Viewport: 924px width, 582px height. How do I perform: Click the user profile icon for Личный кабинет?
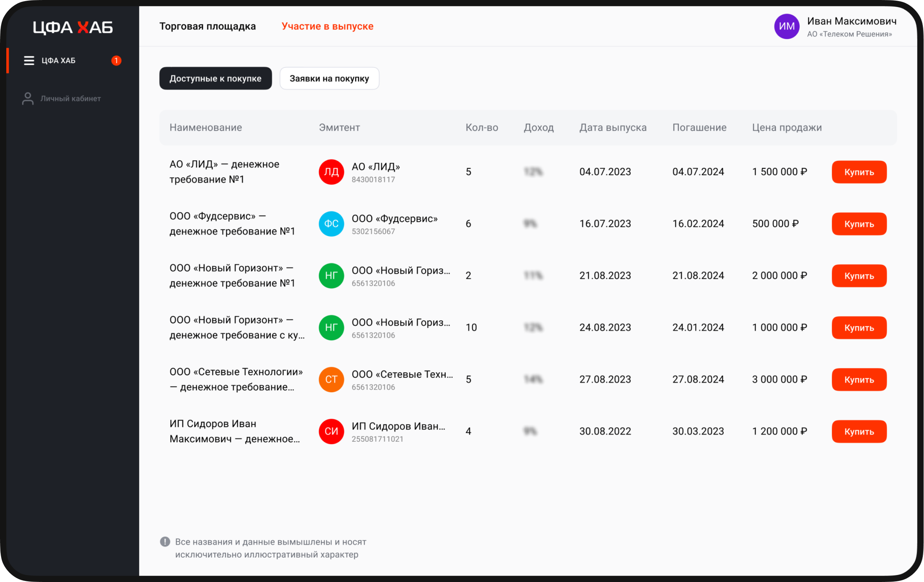point(27,99)
